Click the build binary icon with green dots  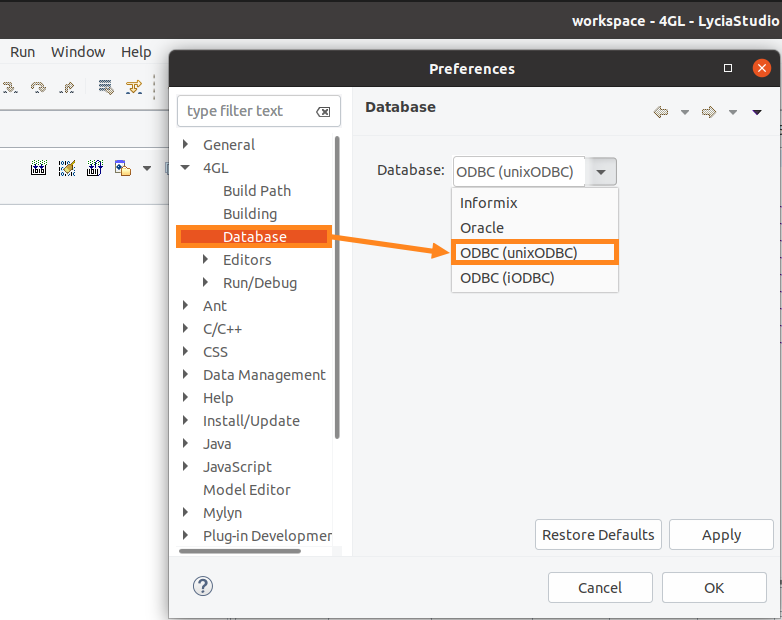coord(39,167)
